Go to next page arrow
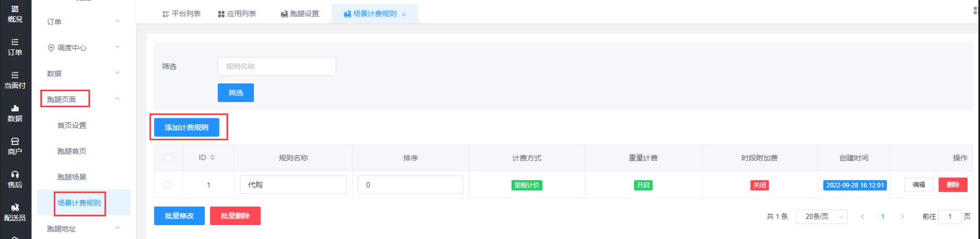 tap(902, 217)
